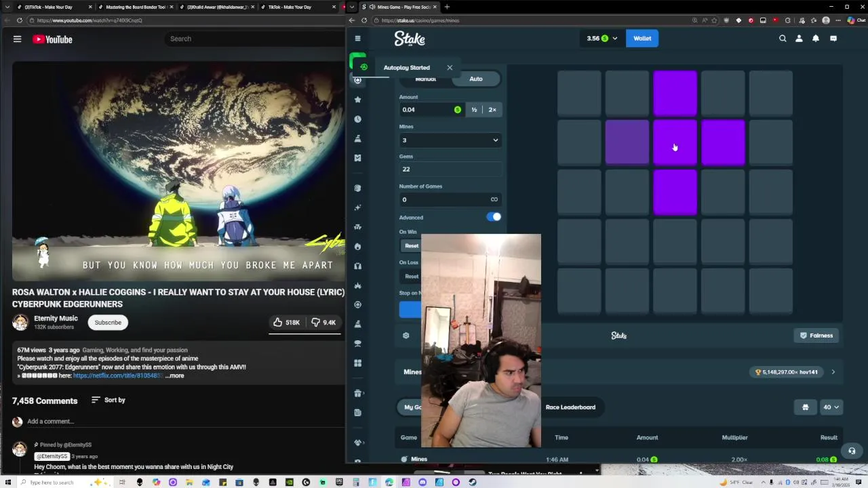Open the Windows Start button
Viewport: 868px width, 488px height.
(7, 483)
